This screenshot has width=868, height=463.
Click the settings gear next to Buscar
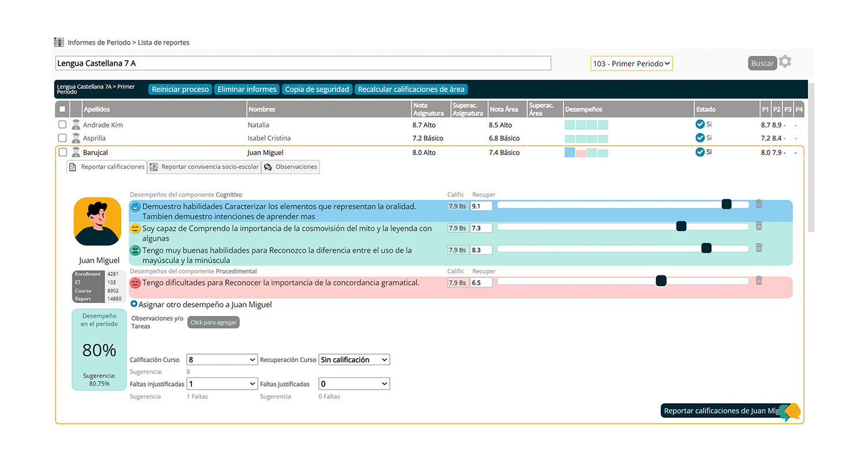click(x=785, y=62)
